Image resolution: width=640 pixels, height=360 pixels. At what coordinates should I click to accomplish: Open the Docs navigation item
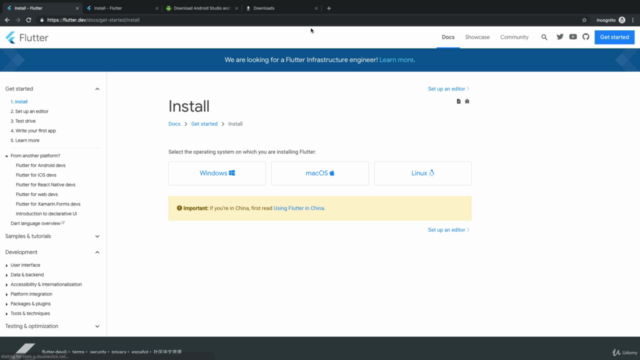coord(448,37)
